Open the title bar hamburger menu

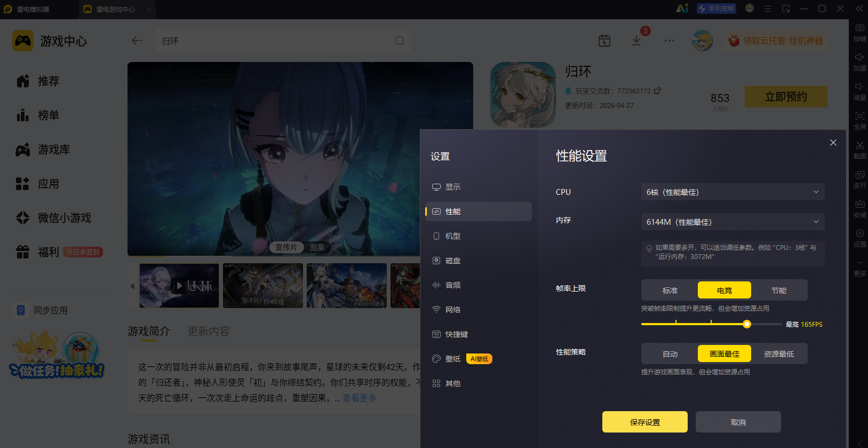[x=768, y=9]
